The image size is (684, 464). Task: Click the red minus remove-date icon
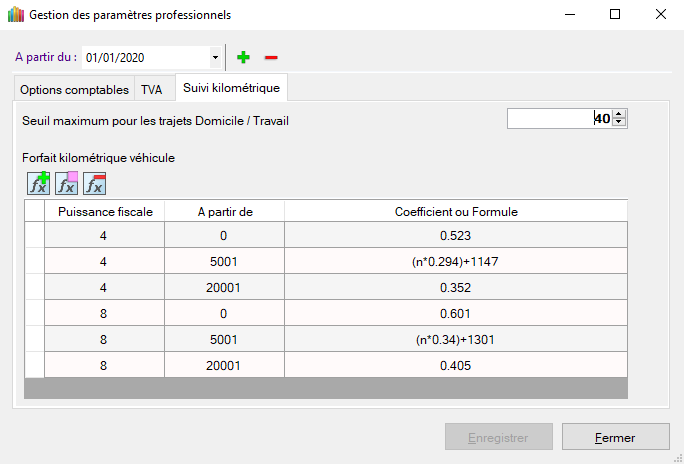click(271, 57)
